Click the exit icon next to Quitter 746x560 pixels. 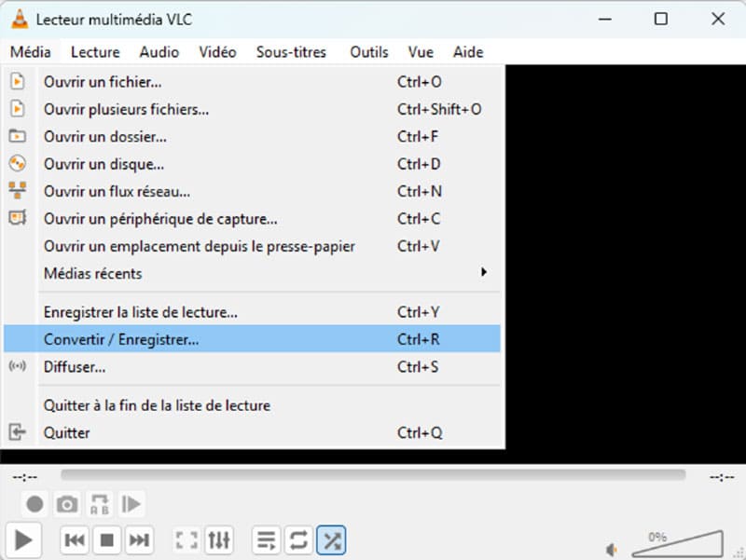click(17, 432)
